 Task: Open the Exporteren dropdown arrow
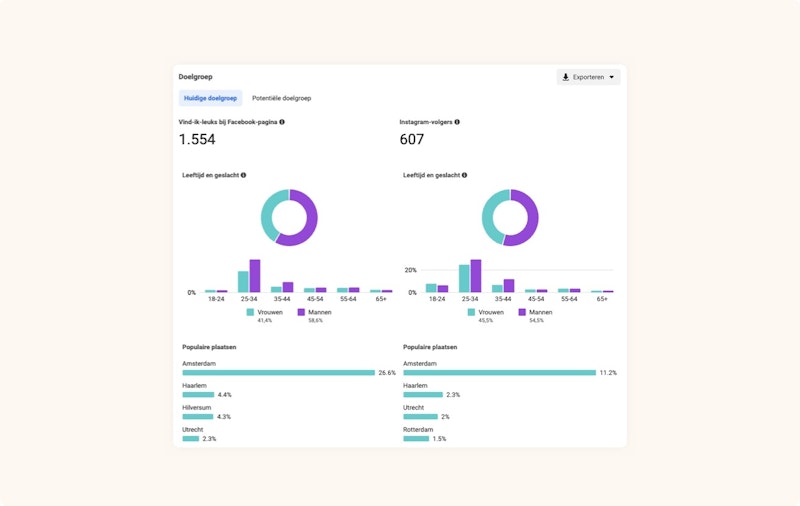(x=612, y=77)
